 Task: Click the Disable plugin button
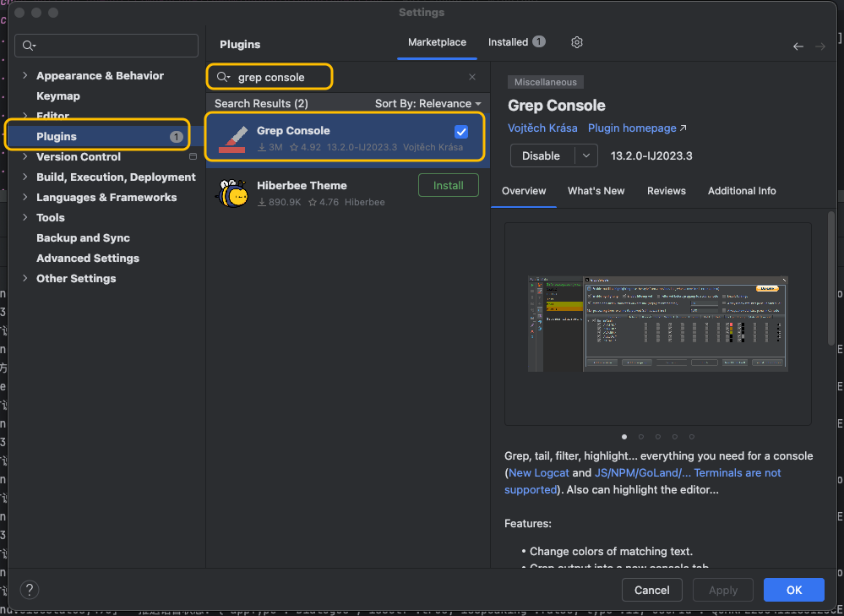point(542,155)
